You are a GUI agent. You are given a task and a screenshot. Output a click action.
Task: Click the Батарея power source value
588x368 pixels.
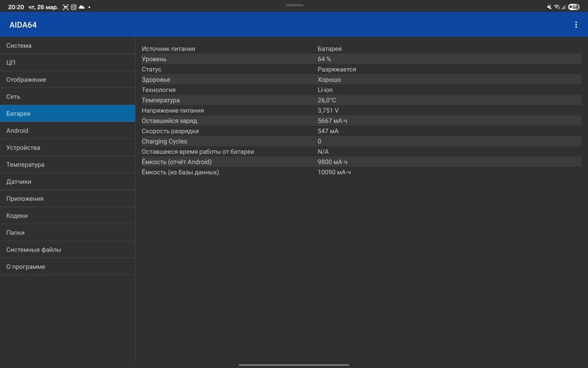(329, 49)
